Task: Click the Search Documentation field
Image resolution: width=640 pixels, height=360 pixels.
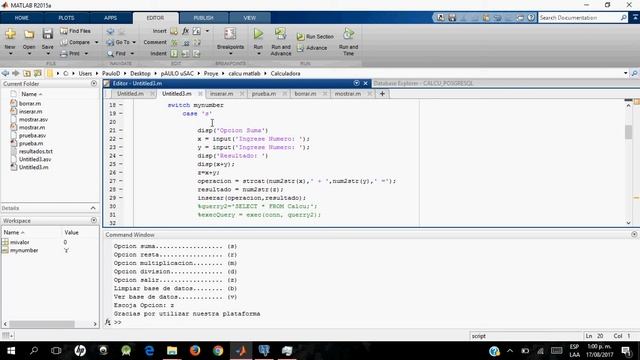Action: 579,18
